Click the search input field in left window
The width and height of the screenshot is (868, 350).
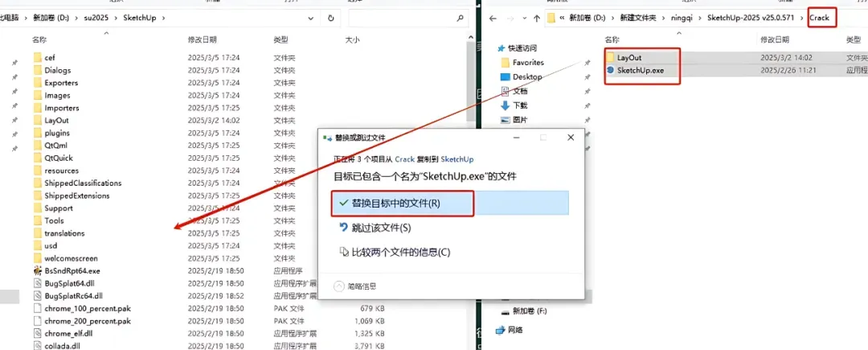(408, 19)
